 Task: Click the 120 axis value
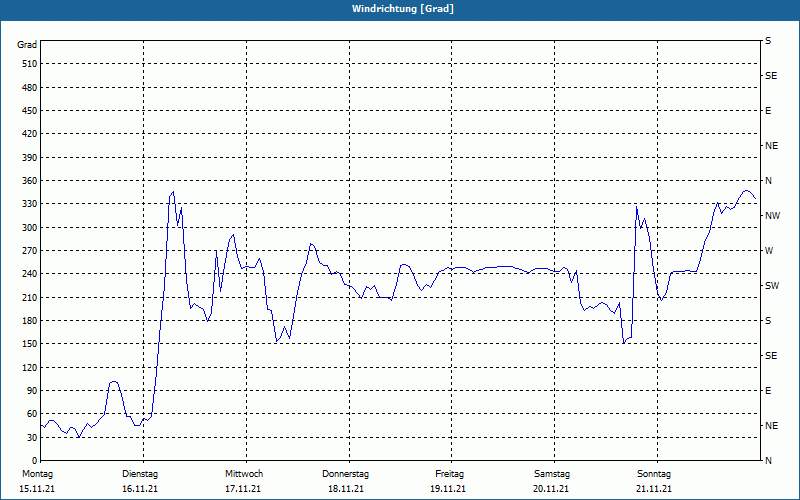[x=30, y=367]
